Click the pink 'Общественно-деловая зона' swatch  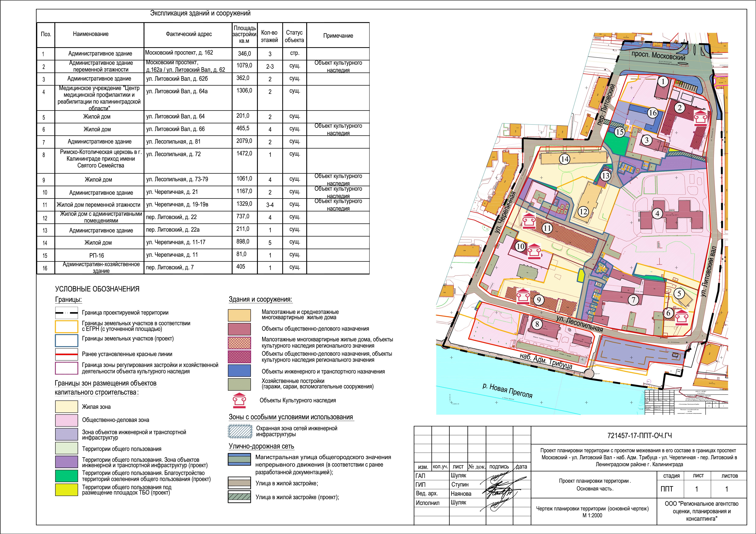(67, 420)
